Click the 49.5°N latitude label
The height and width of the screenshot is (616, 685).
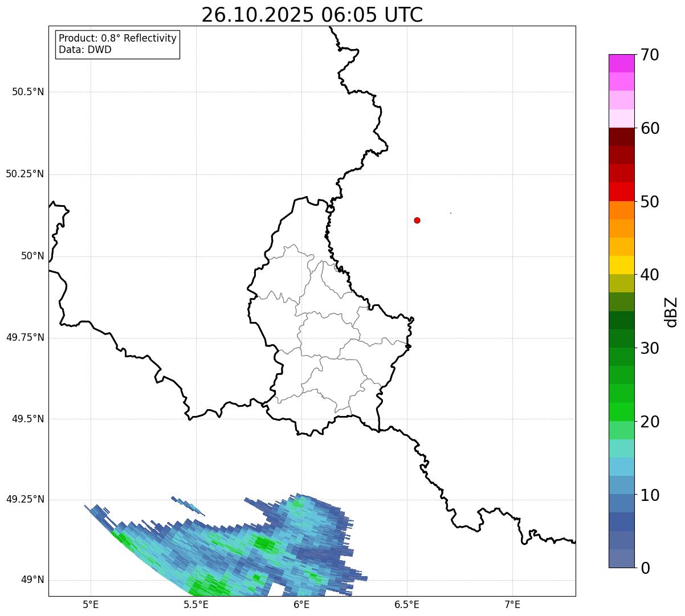tap(28, 419)
